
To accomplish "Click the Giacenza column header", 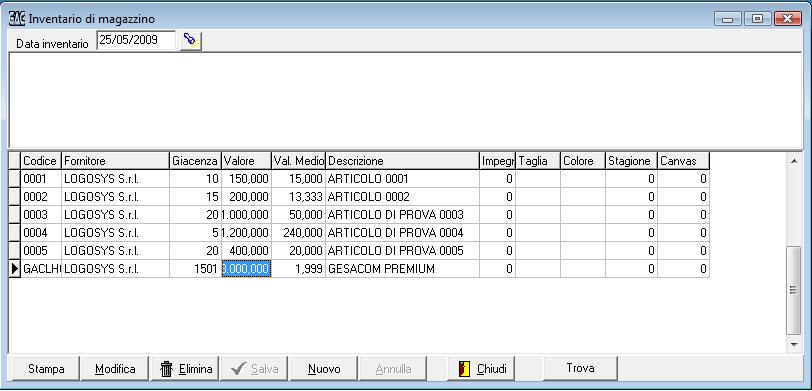I will click(x=195, y=161).
